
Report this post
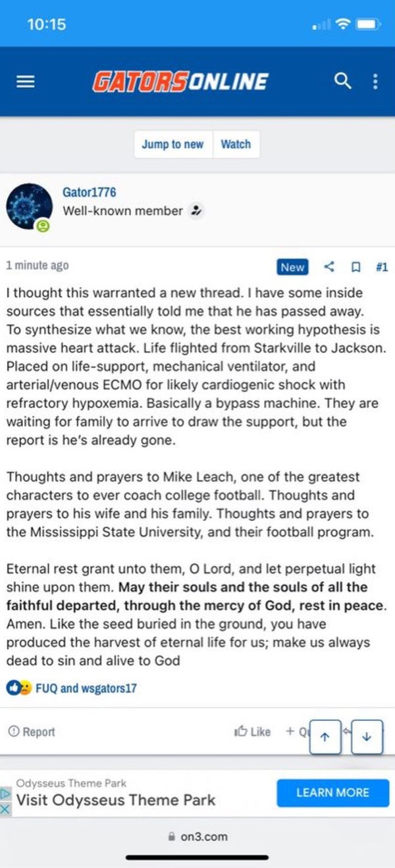click(32, 732)
